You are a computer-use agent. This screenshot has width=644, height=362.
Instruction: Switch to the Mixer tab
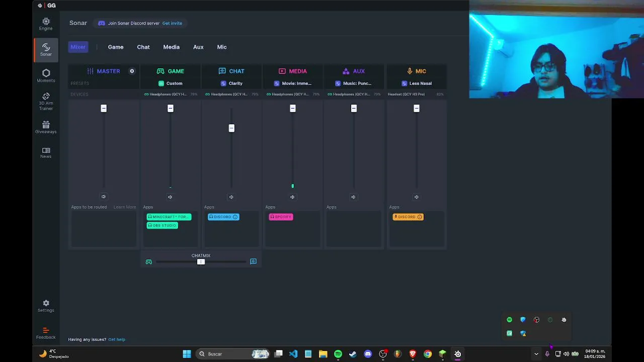78,47
